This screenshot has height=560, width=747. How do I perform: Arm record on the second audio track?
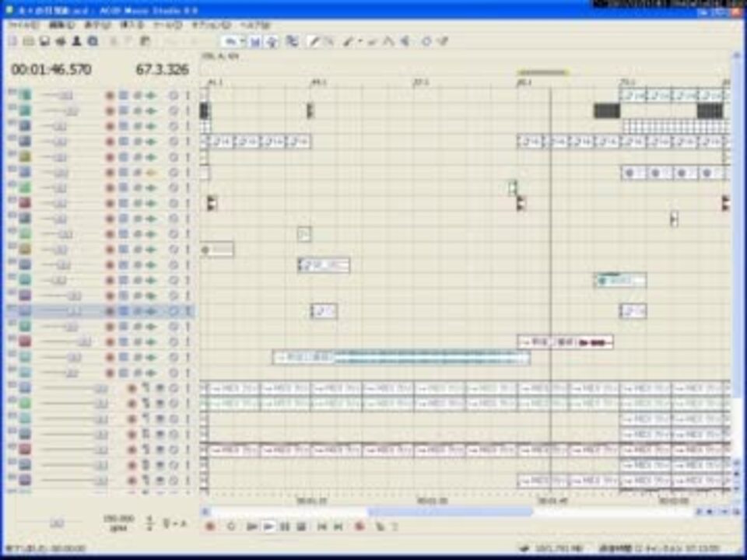[110, 111]
